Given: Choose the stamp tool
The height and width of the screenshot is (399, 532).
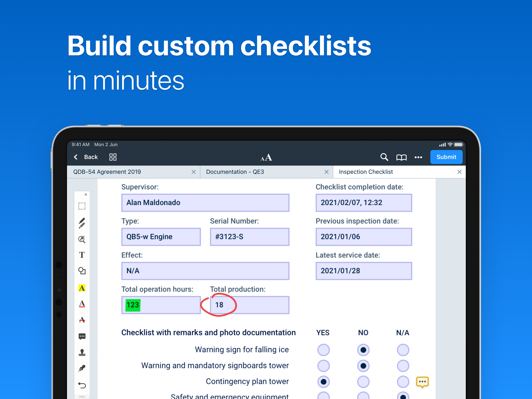Looking at the screenshot, I should 82,353.
